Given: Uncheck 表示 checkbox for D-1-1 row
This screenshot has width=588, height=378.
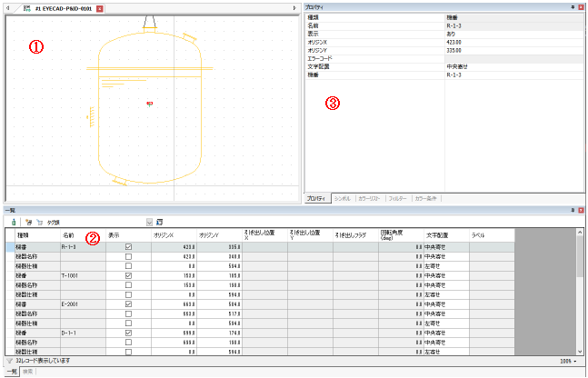Looking at the screenshot, I should [129, 333].
